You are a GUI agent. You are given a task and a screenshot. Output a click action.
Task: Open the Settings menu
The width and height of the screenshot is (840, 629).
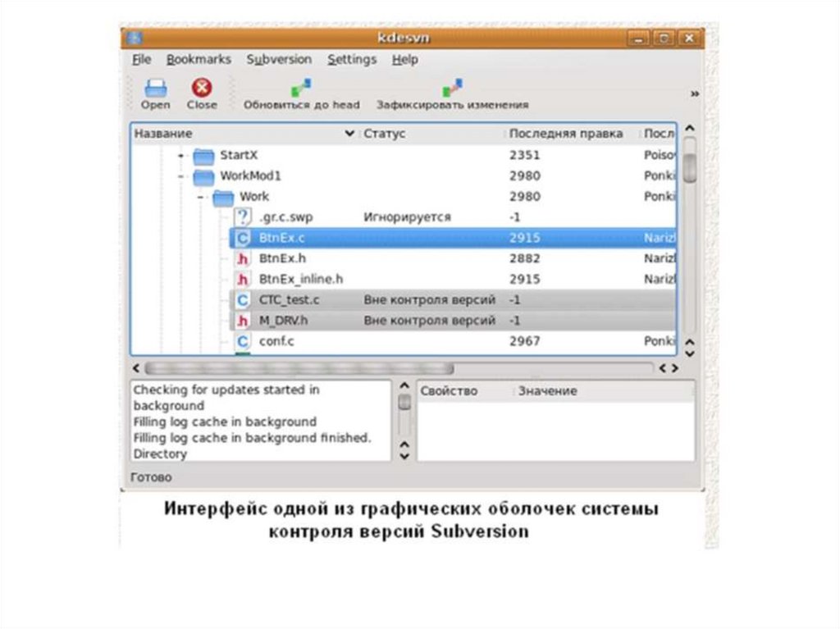352,60
